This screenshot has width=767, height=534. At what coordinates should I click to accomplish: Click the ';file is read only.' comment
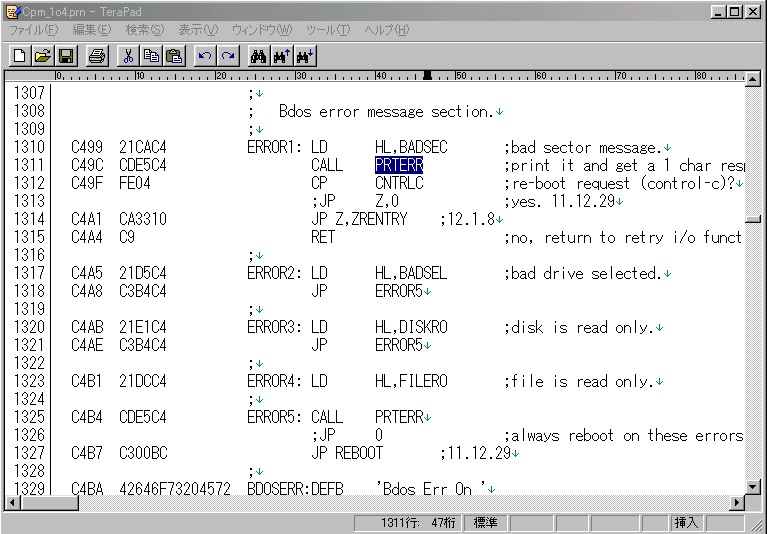(x=579, y=381)
